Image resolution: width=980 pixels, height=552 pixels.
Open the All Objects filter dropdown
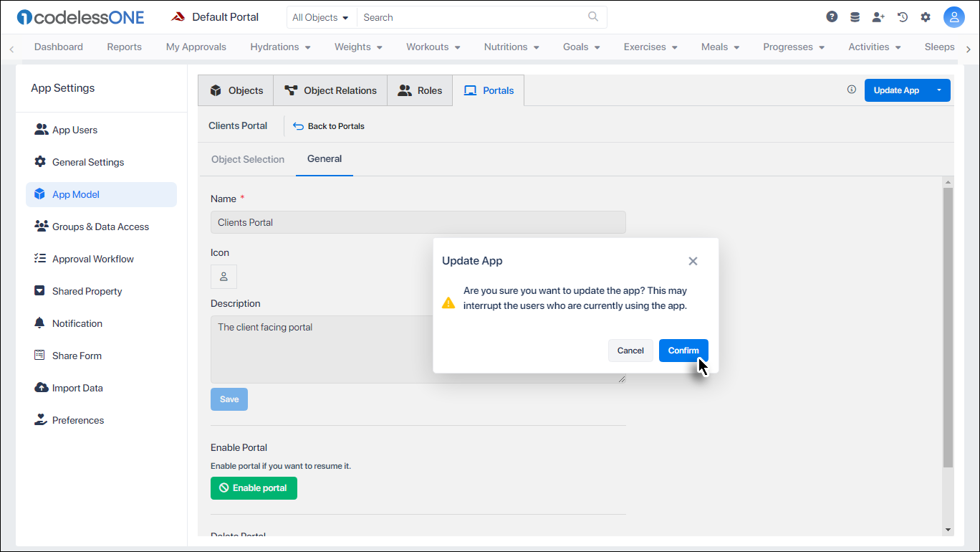321,16
